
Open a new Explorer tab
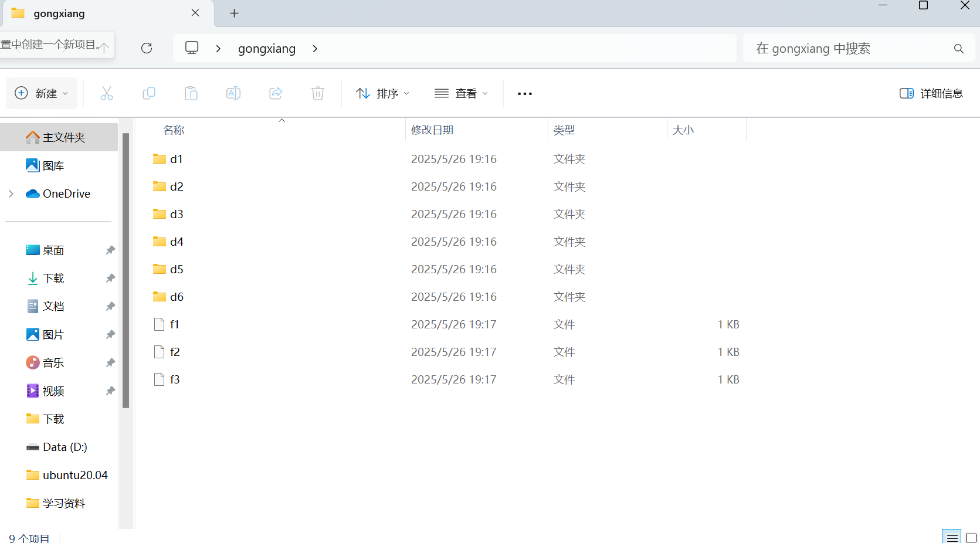coord(234,13)
